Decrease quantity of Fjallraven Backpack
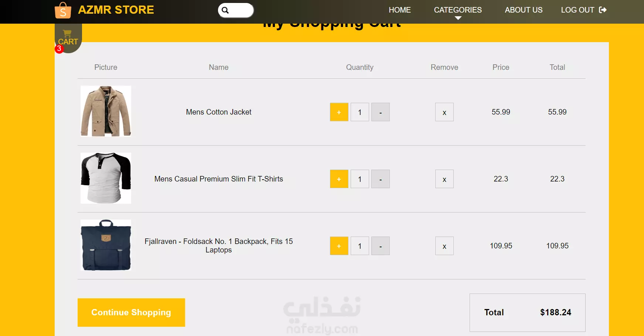This screenshot has width=644, height=336. (x=381, y=246)
